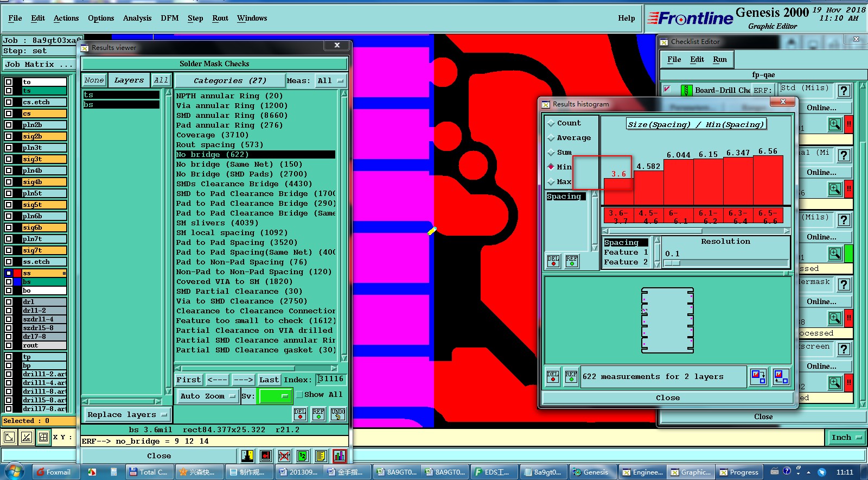The height and width of the screenshot is (480, 868).
Task: Select Max radio option in histogram
Action: click(551, 182)
